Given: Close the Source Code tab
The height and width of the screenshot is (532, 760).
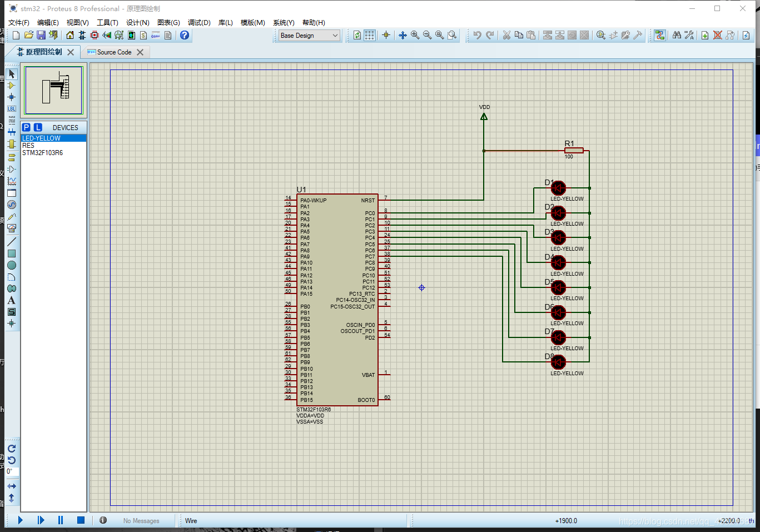Looking at the screenshot, I should 140,52.
